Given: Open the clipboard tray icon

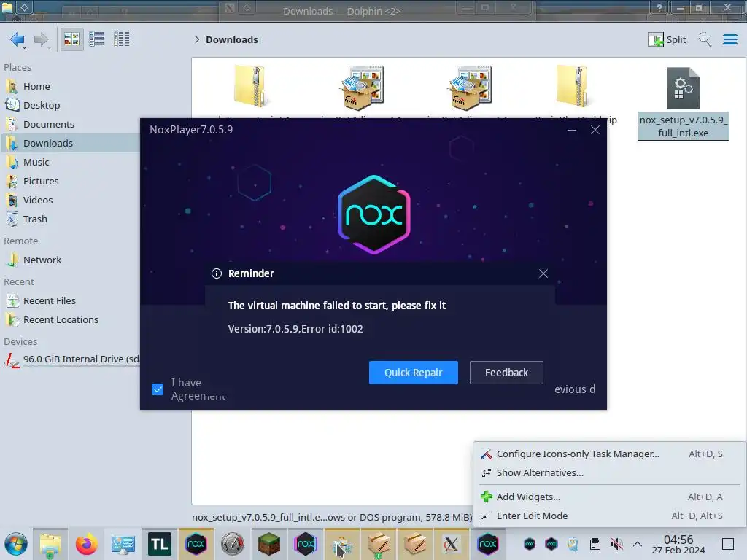Looking at the screenshot, I should (x=595, y=544).
